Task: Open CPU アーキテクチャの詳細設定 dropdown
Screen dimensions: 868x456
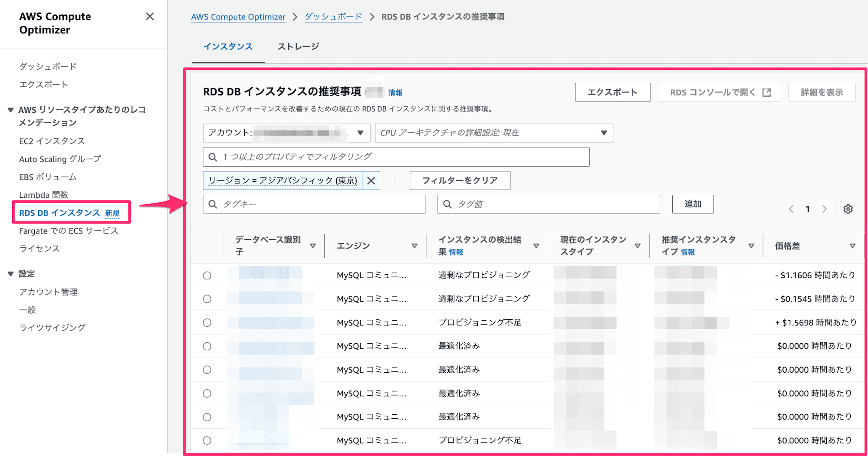Action: 494,133
